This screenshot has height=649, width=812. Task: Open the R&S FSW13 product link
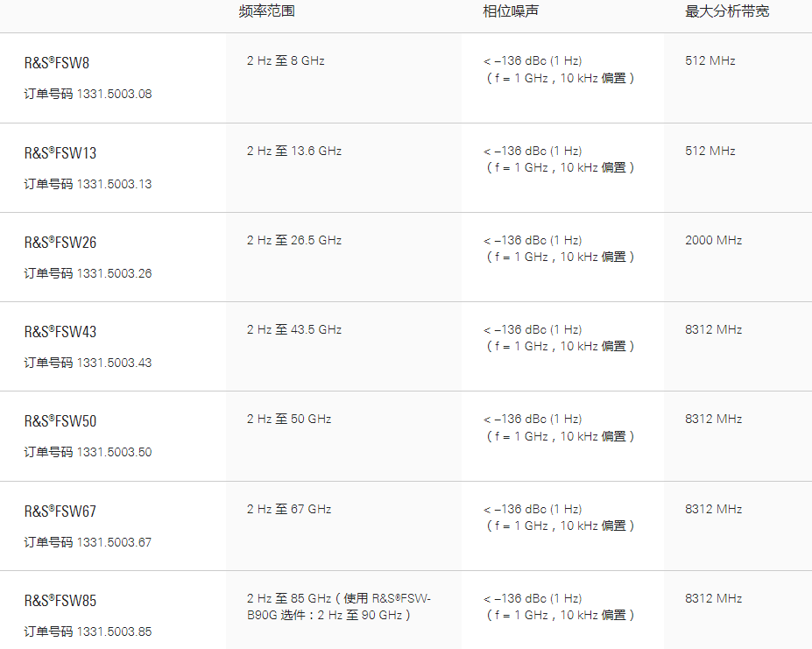(60, 153)
